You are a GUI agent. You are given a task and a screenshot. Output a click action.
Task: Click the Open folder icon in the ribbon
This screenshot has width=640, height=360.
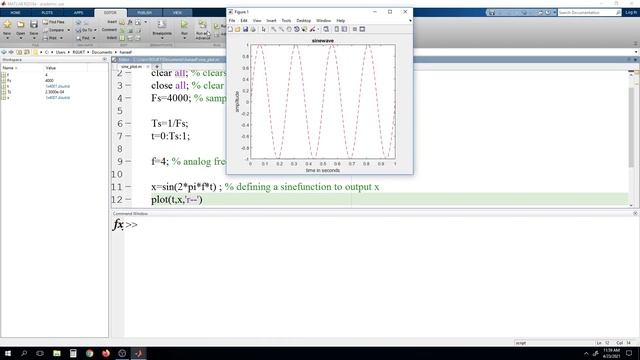tap(20, 24)
